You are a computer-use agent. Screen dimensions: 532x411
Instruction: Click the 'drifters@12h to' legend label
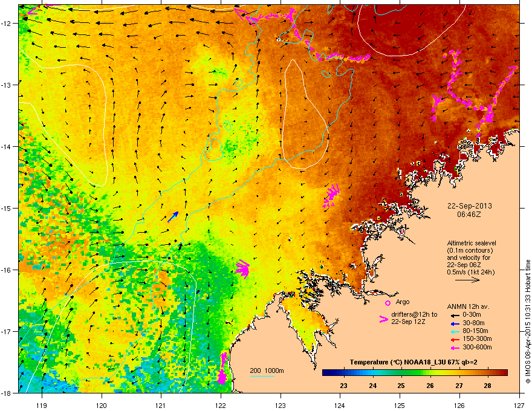click(x=414, y=314)
